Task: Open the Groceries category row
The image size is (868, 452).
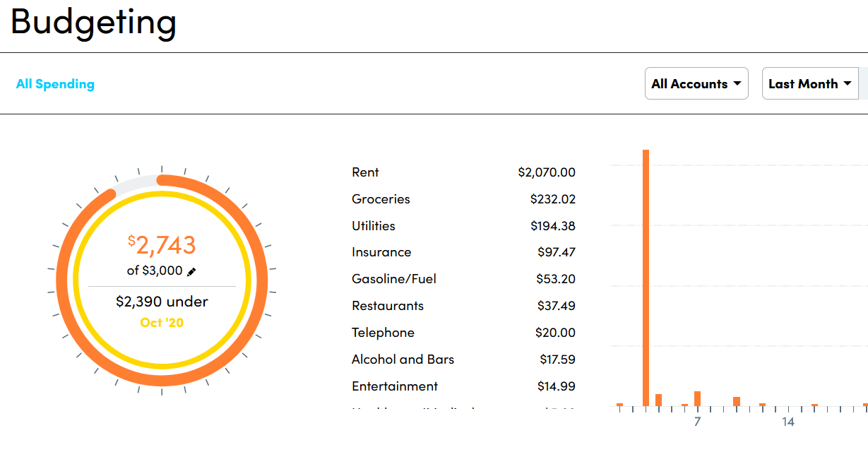Action: [463, 199]
